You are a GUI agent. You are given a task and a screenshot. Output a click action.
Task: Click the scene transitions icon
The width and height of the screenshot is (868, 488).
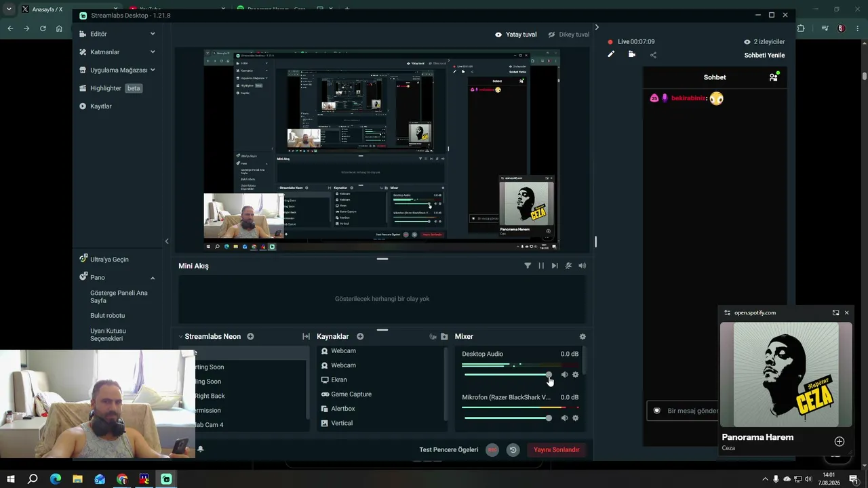pyautogui.click(x=306, y=337)
